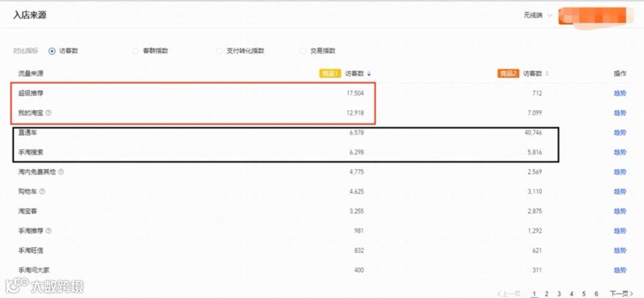644x298 pixels.
Task: Open 趋势 link for 手淘搜索 row
Action: (620, 153)
